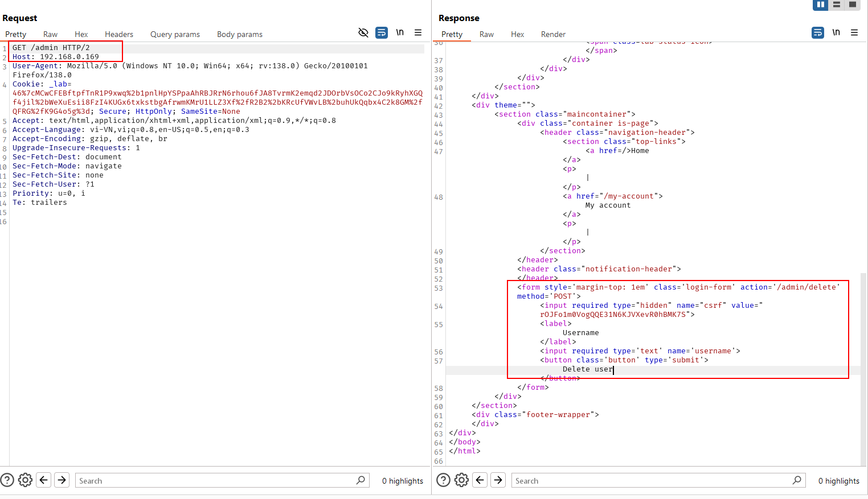Open Response search help icon
868x499 pixels.
coord(443,480)
